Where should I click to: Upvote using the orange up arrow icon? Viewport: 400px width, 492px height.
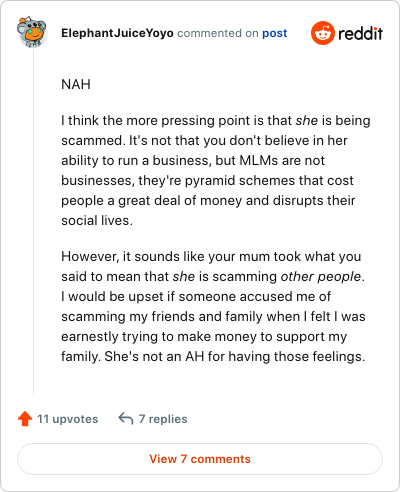(25, 419)
